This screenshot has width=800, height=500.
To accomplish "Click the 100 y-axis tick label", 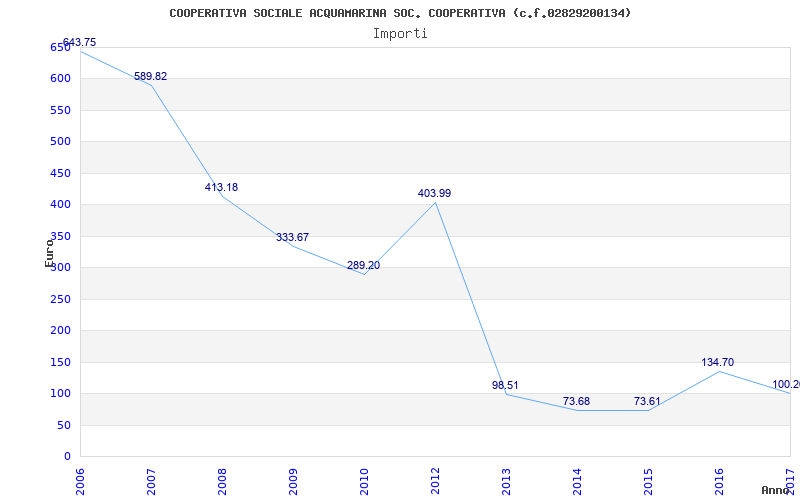I will 60,394.
